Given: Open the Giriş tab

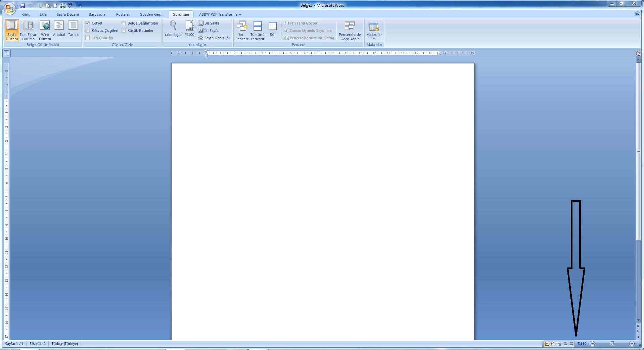Looking at the screenshot, I should (26, 14).
